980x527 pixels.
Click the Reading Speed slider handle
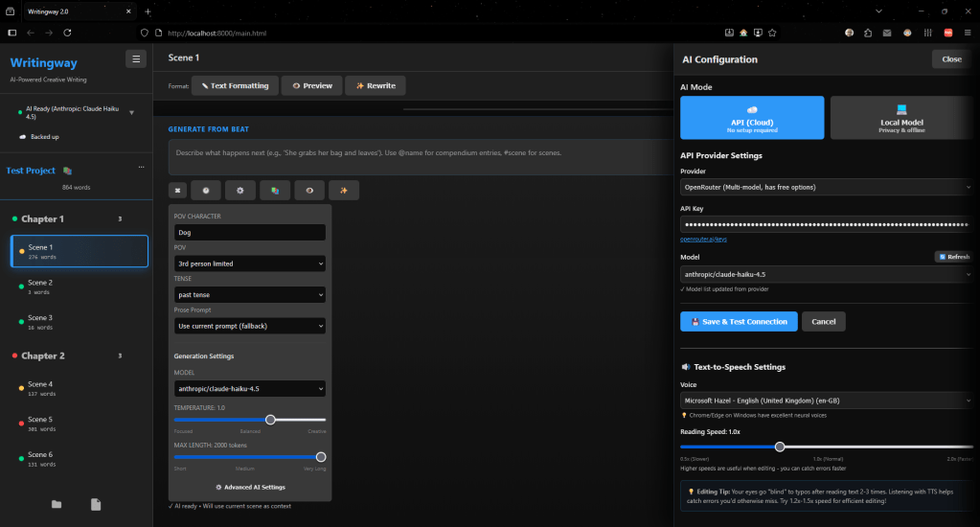click(780, 447)
